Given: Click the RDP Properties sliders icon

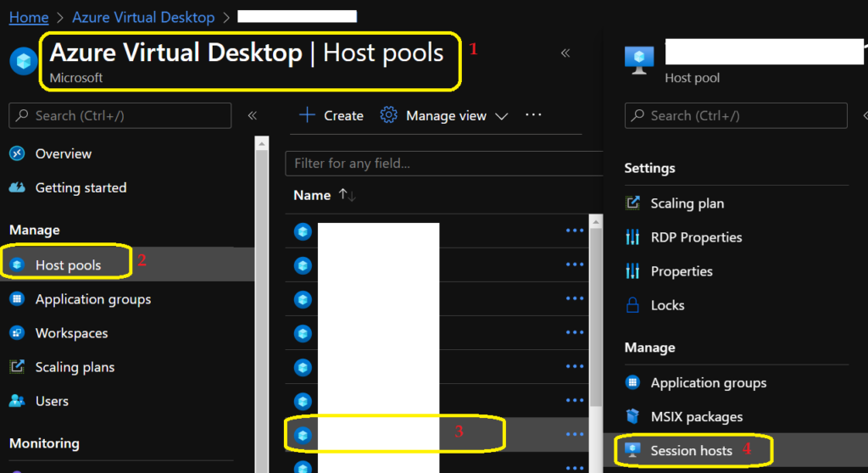Looking at the screenshot, I should [632, 237].
